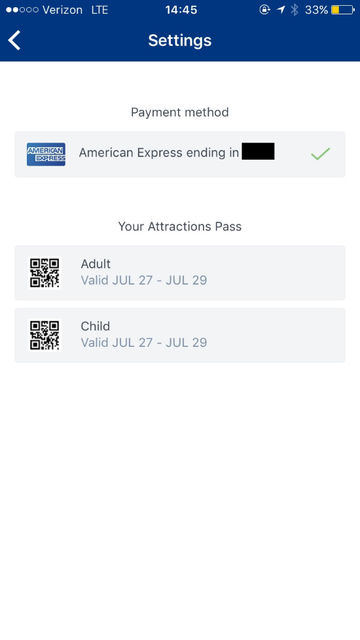The height and width of the screenshot is (640, 360).
Task: Tap the green checkmark on payment method
Action: point(320,154)
